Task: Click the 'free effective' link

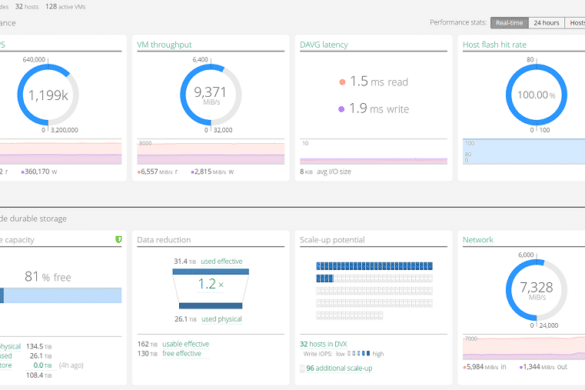Action: point(182,353)
